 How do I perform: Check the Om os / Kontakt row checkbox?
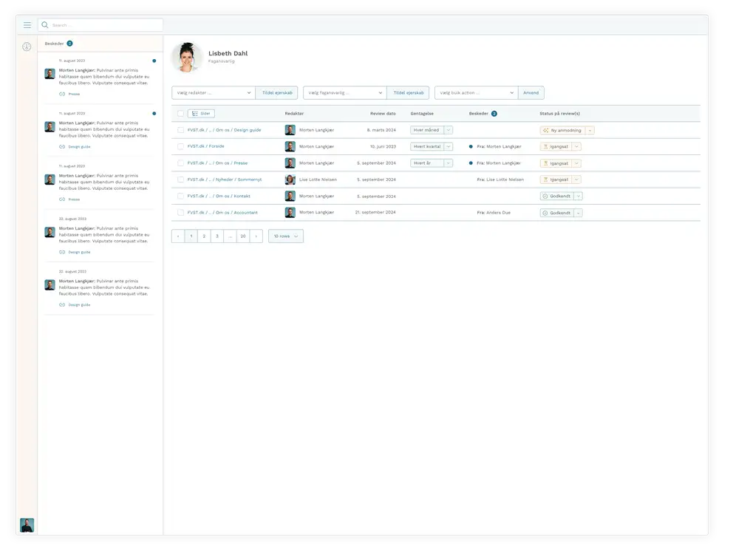[181, 197]
